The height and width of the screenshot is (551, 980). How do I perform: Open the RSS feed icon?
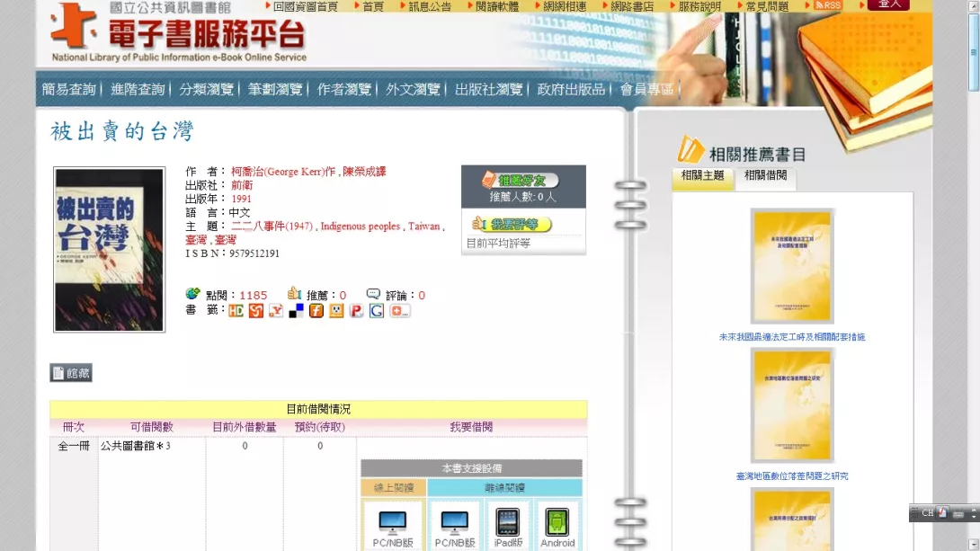(827, 5)
